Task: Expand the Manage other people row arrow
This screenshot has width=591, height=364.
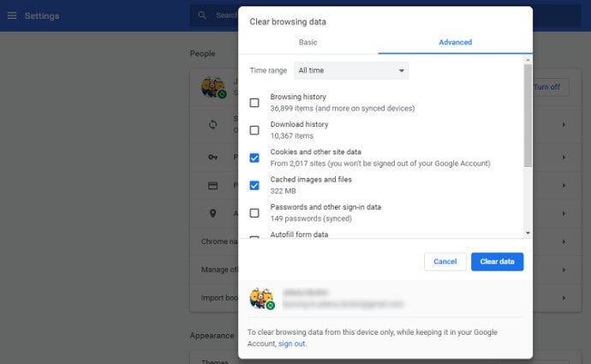Action: tap(564, 270)
